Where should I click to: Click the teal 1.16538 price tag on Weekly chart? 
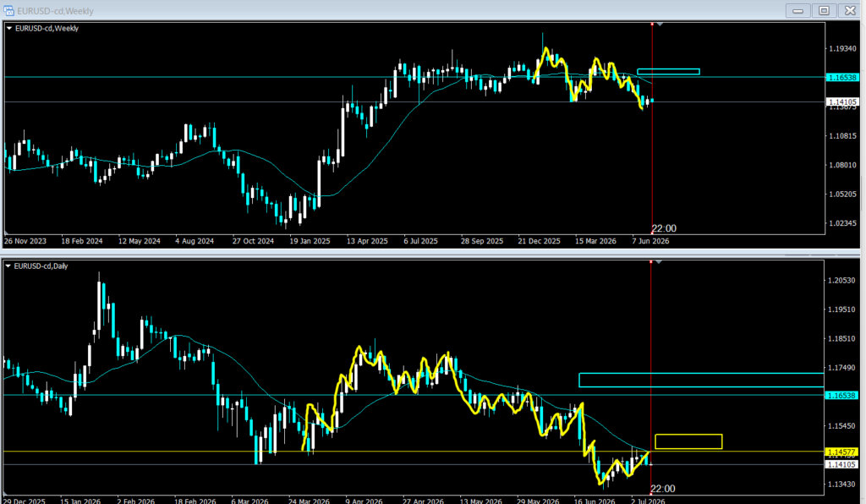(x=842, y=78)
